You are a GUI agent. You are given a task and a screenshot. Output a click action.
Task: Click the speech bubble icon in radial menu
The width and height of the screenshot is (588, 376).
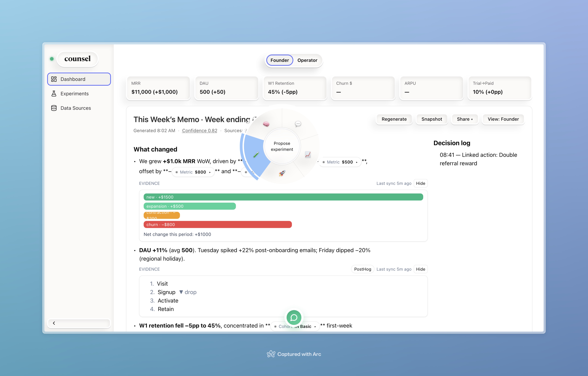[298, 124]
